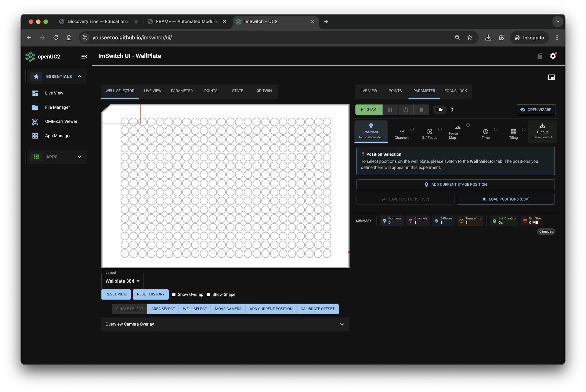Open the Channels parameter section icon
Screen dimensions: 586x392
click(x=402, y=132)
